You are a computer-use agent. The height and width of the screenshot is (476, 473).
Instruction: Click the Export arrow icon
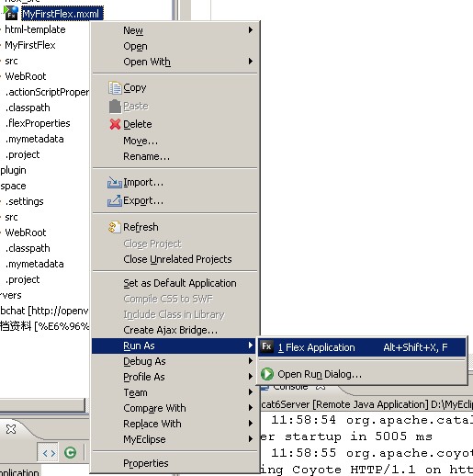coord(115,200)
